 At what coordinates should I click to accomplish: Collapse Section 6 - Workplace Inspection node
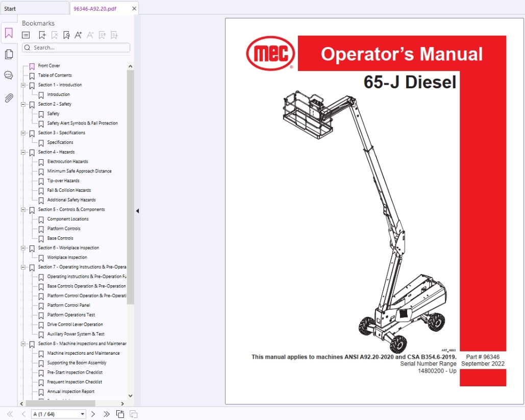point(23,248)
